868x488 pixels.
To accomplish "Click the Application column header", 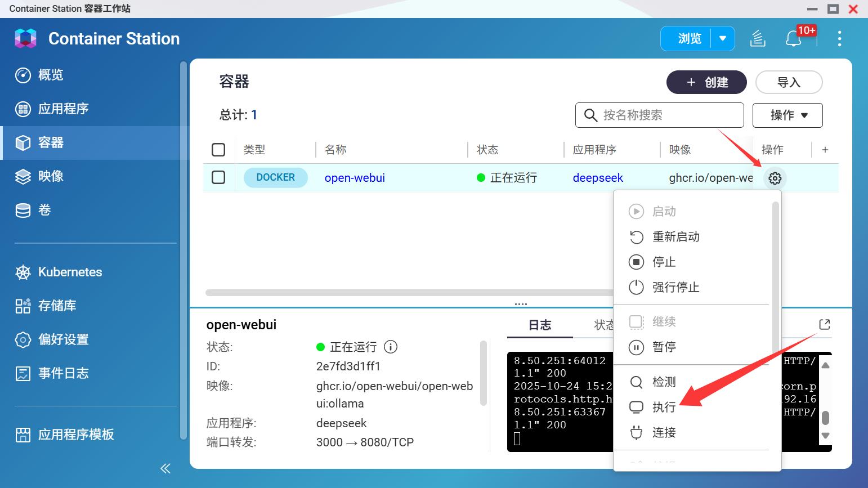I will click(x=595, y=150).
